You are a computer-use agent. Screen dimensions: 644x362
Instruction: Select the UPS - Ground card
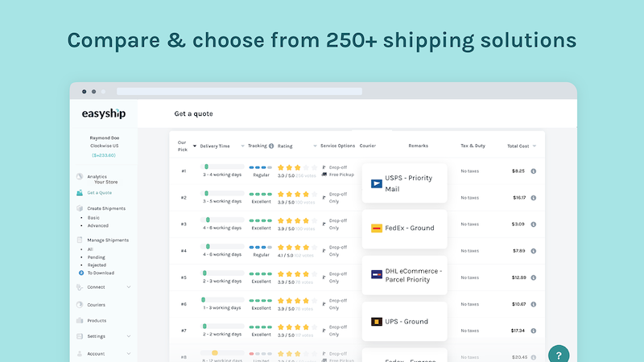tap(405, 321)
